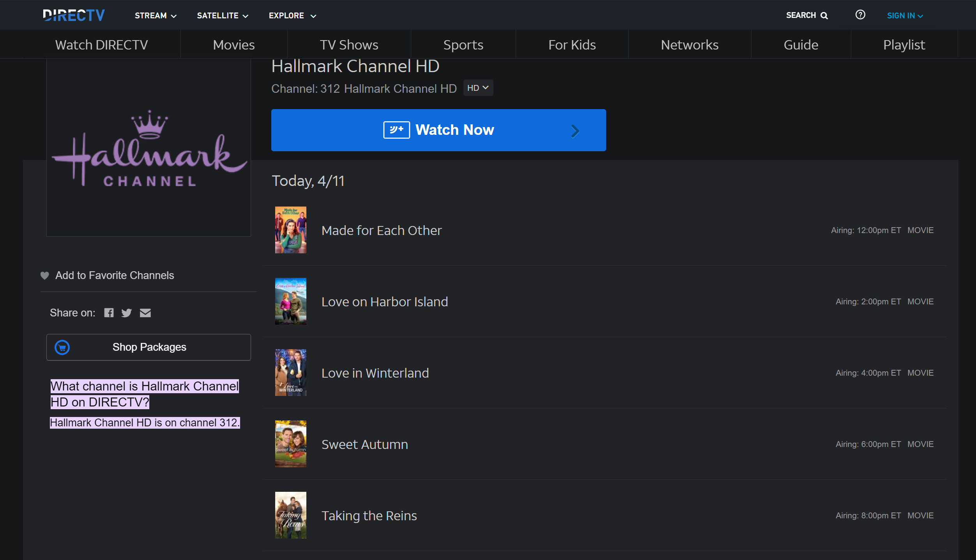The height and width of the screenshot is (560, 976).
Task: Click the shopping cart icon next to Shop Packages
Action: click(x=62, y=347)
